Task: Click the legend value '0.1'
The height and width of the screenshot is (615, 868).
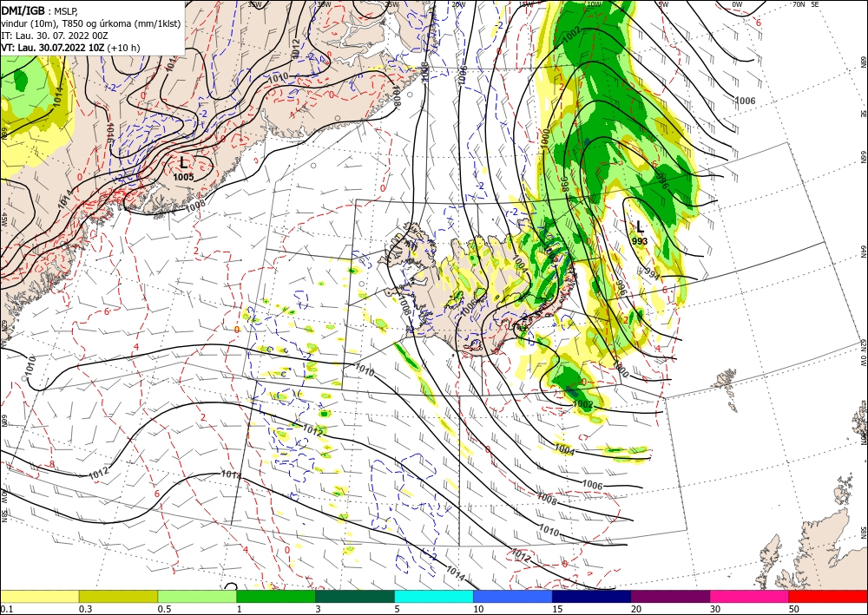Action: click(x=6, y=609)
